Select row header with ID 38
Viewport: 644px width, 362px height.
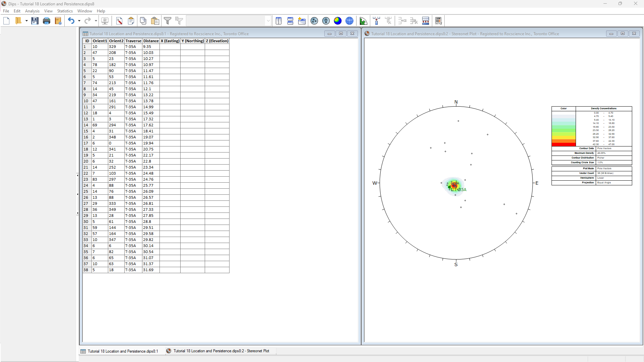(x=87, y=270)
